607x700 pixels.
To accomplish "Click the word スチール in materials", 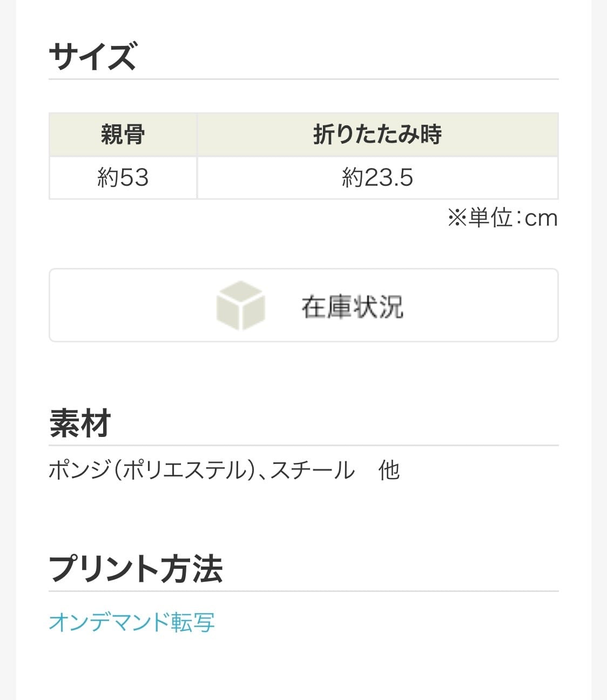I will click(x=312, y=470).
